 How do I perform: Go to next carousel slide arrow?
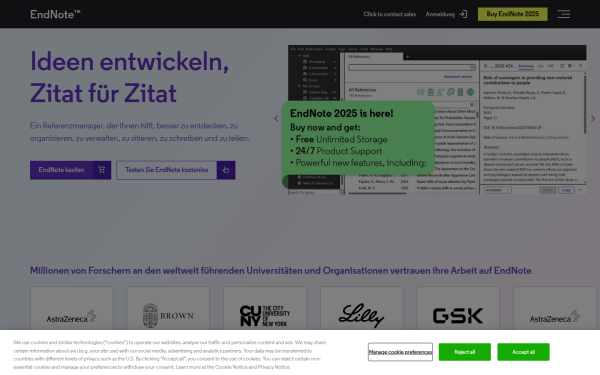click(x=593, y=119)
